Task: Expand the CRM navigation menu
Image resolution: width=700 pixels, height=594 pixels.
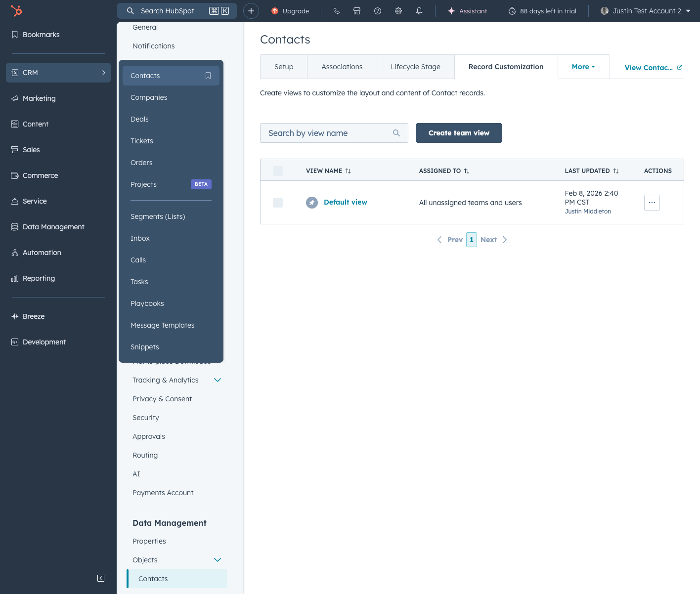Action: click(58, 73)
